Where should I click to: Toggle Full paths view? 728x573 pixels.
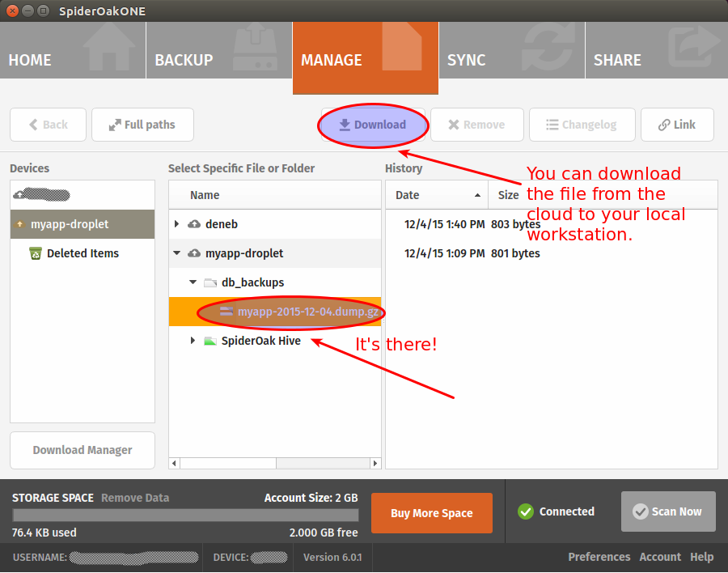(x=142, y=125)
